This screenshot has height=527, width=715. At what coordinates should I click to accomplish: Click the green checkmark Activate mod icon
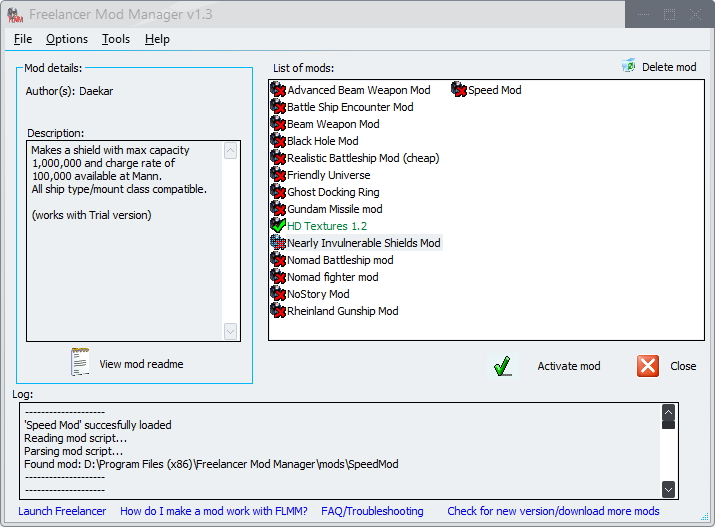504,366
